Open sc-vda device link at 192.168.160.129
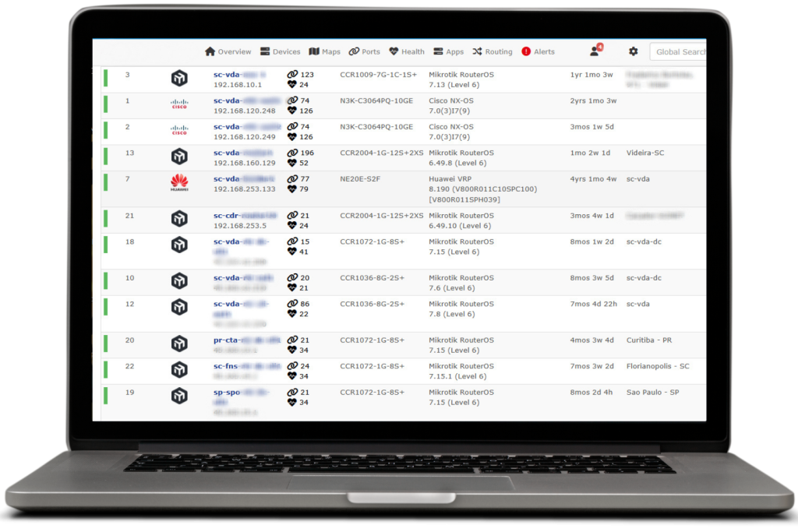The width and height of the screenshot is (798, 532). click(243, 153)
